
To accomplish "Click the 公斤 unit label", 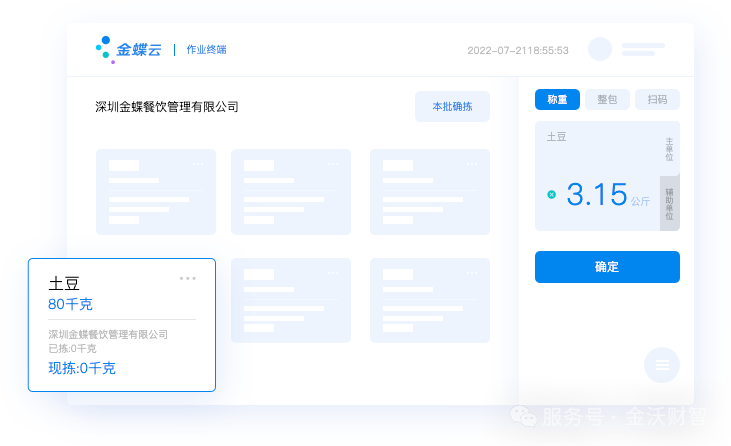I will click(640, 201).
